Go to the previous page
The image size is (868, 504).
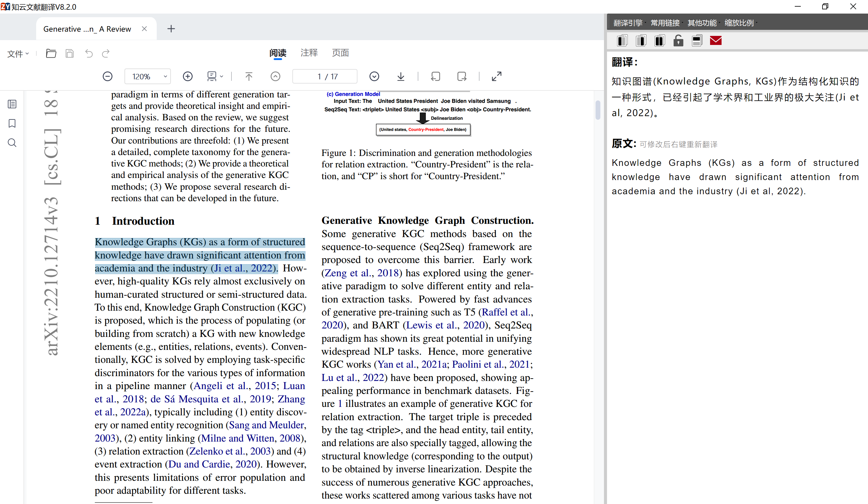pyautogui.click(x=275, y=76)
